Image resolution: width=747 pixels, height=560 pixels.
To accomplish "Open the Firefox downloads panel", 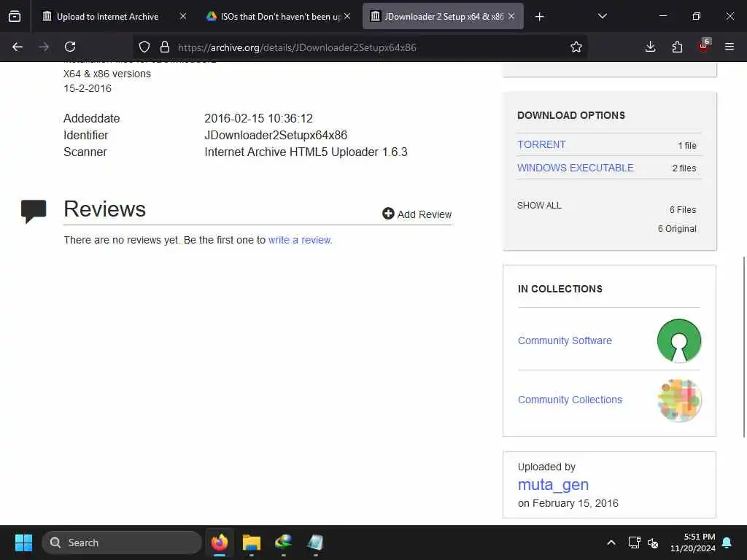I will (650, 47).
